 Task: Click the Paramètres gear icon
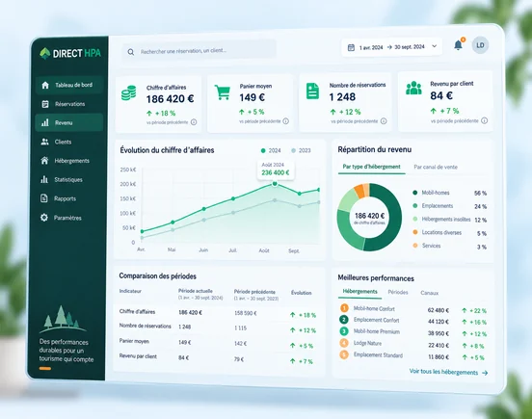44,218
